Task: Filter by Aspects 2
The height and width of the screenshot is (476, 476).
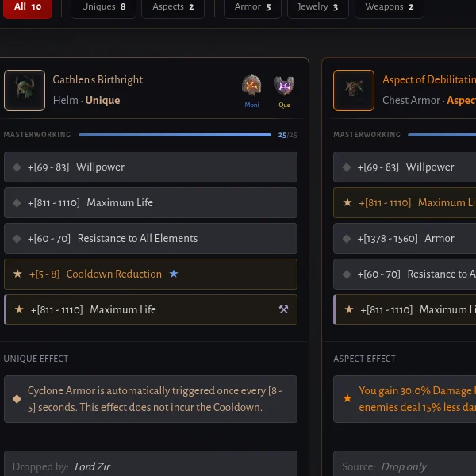Action: tap(173, 7)
